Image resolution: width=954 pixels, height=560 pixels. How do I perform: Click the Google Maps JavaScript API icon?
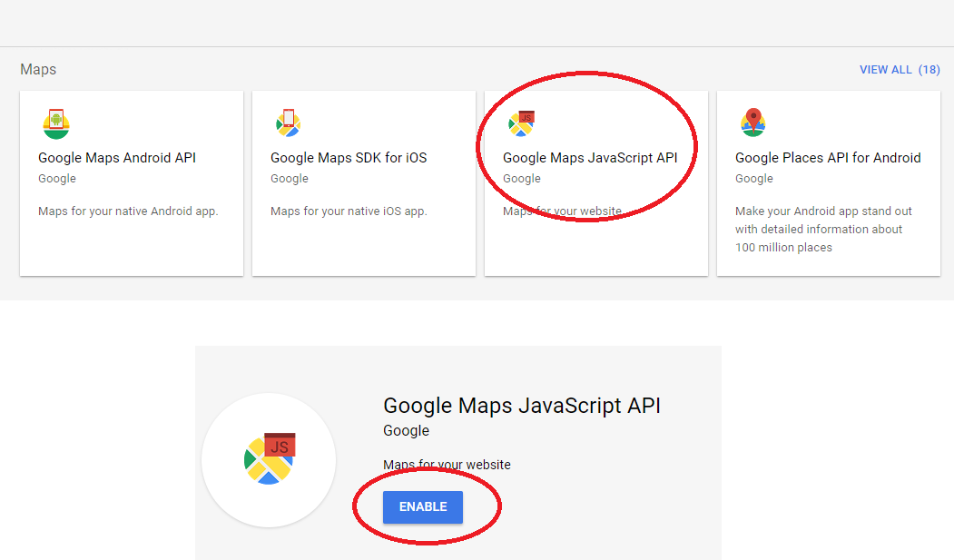[x=521, y=123]
